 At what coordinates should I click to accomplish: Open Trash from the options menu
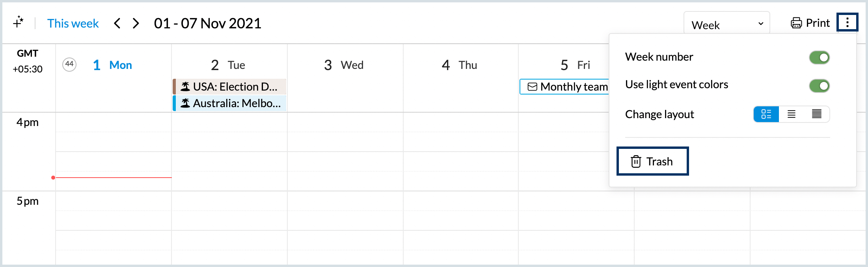click(x=652, y=161)
